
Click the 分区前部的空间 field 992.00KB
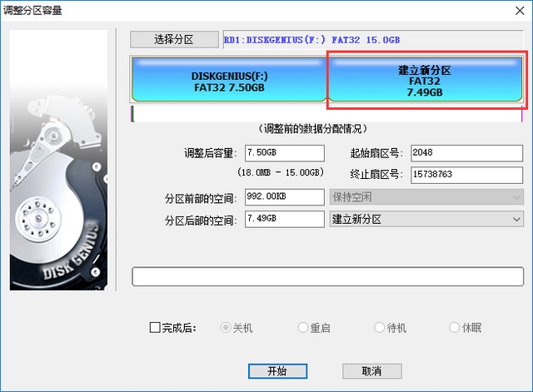pyautogui.click(x=285, y=197)
